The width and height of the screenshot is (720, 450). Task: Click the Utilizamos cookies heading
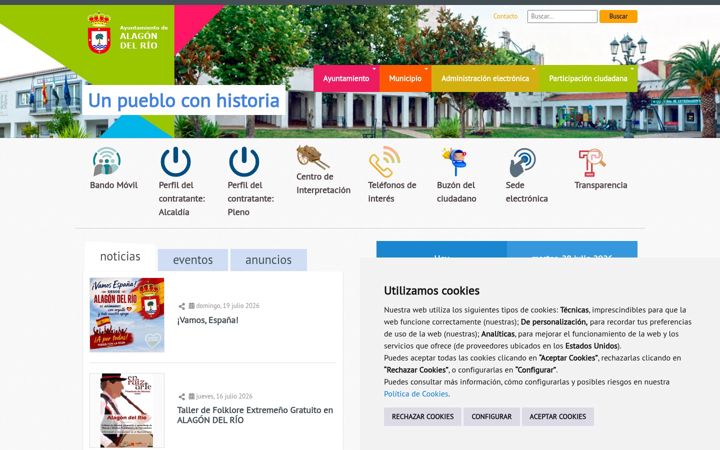coord(432,291)
